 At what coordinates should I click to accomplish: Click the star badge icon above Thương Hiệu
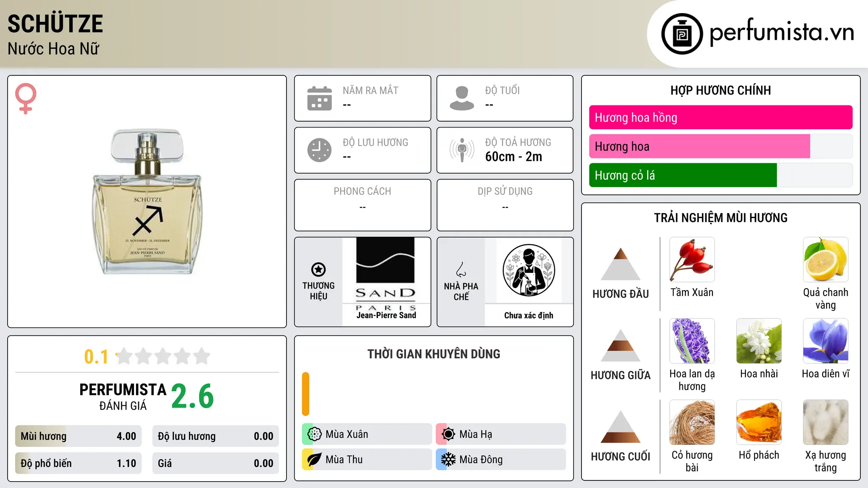[x=318, y=269]
